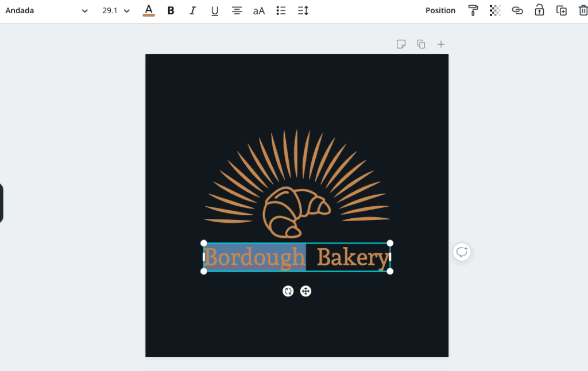Open the Position panel
This screenshot has width=588, height=371.
440,10
